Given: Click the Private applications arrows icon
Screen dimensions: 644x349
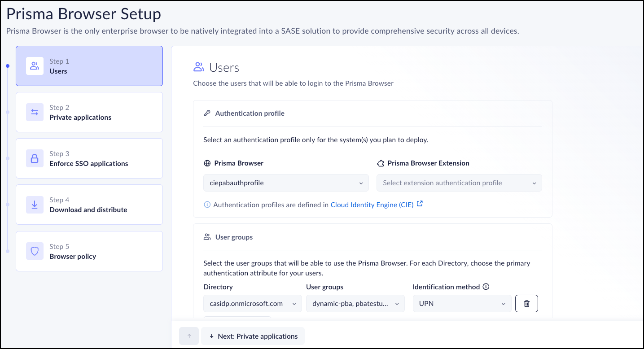Looking at the screenshot, I should coord(35,112).
